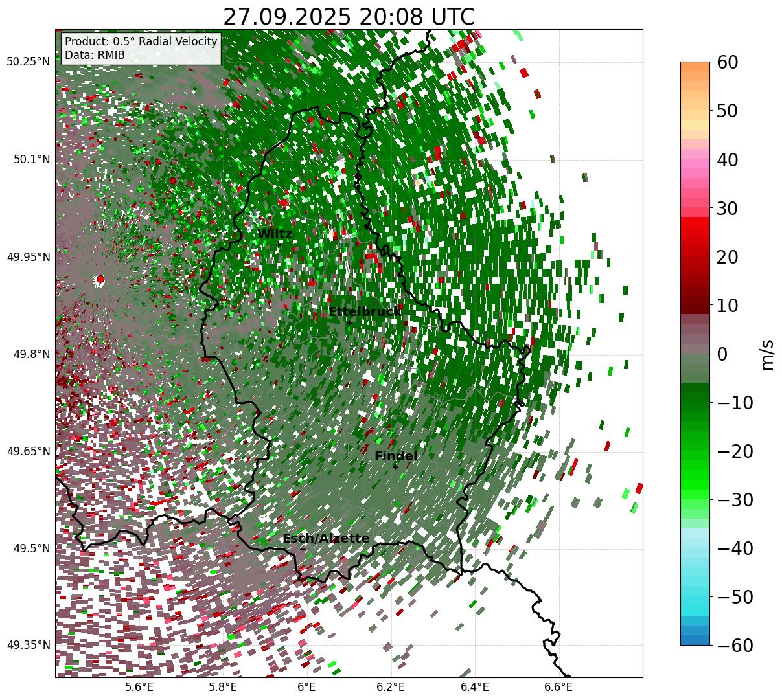Click the 6.2°E longitude tick label
This screenshot has width=782, height=700.
(391, 687)
